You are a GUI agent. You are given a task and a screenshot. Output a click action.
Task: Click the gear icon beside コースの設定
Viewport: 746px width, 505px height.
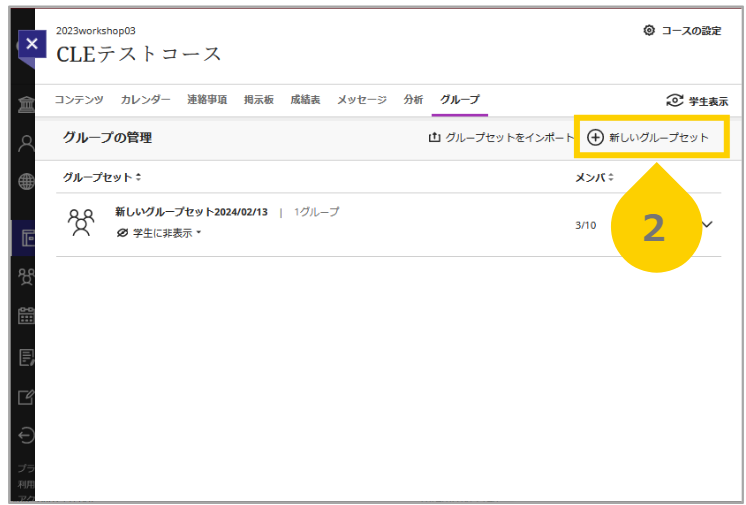[649, 30]
